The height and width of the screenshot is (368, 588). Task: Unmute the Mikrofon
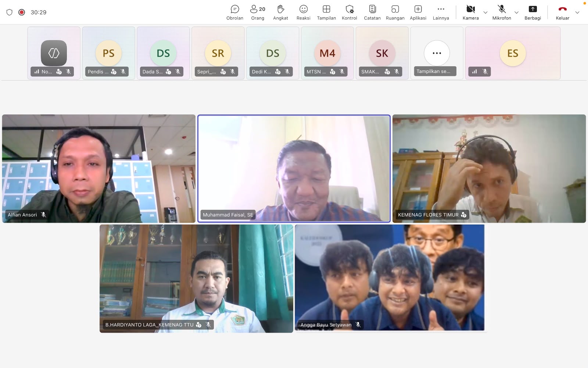[502, 13]
